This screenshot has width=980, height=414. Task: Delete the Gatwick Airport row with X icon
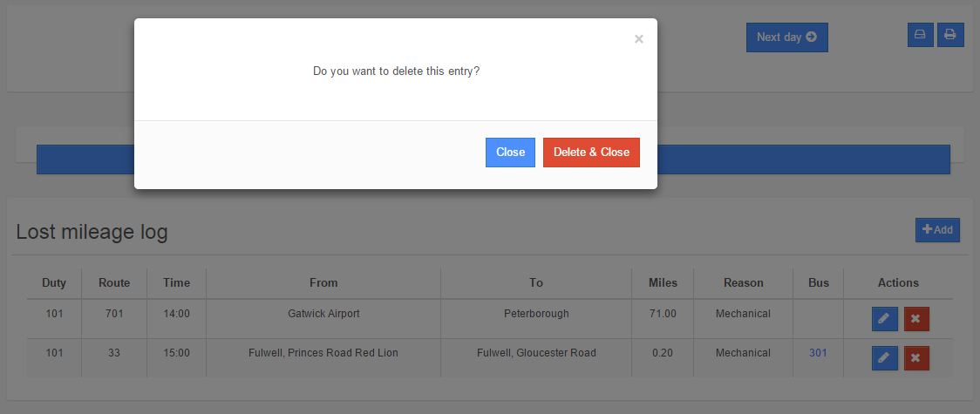pyautogui.click(x=916, y=319)
